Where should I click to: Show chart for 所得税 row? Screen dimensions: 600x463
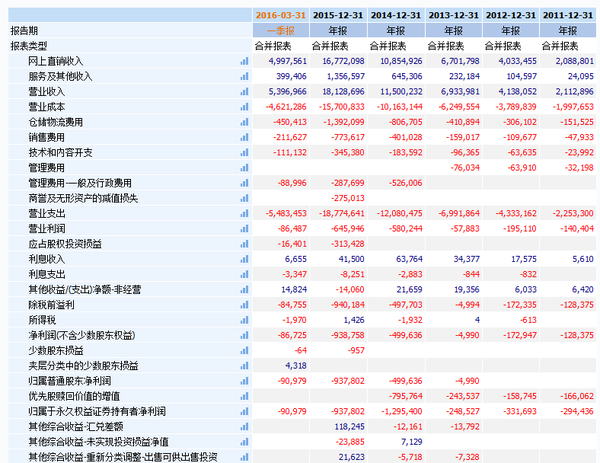[244, 320]
